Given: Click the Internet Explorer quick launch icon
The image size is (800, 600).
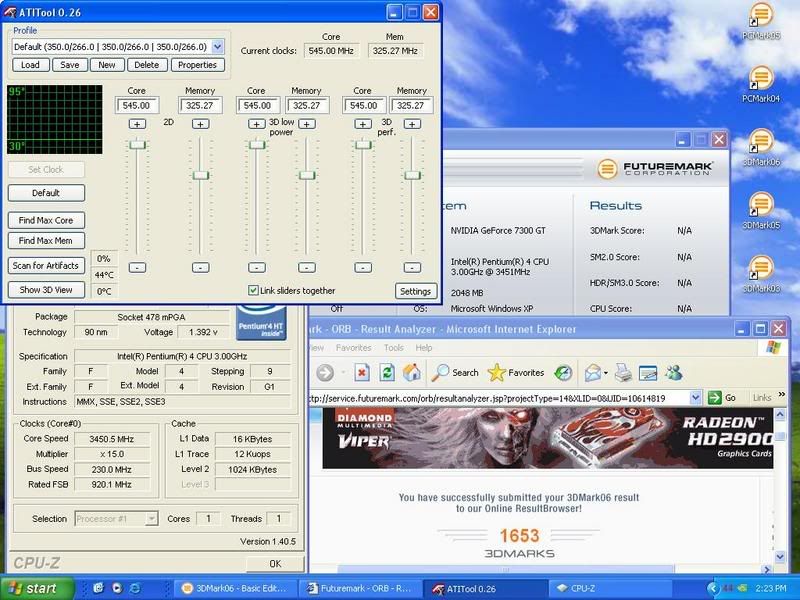Looking at the screenshot, I should coord(135,588).
